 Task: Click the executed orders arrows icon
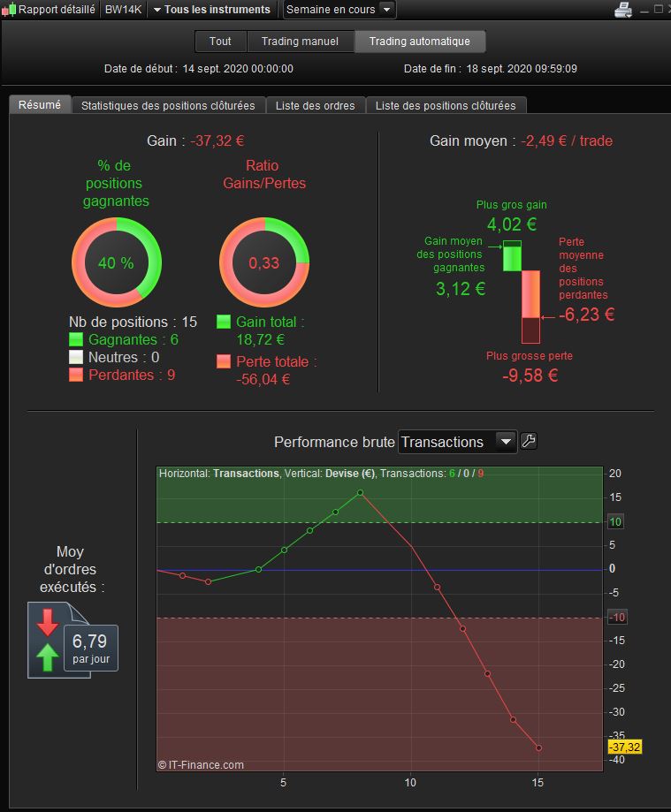(x=47, y=640)
